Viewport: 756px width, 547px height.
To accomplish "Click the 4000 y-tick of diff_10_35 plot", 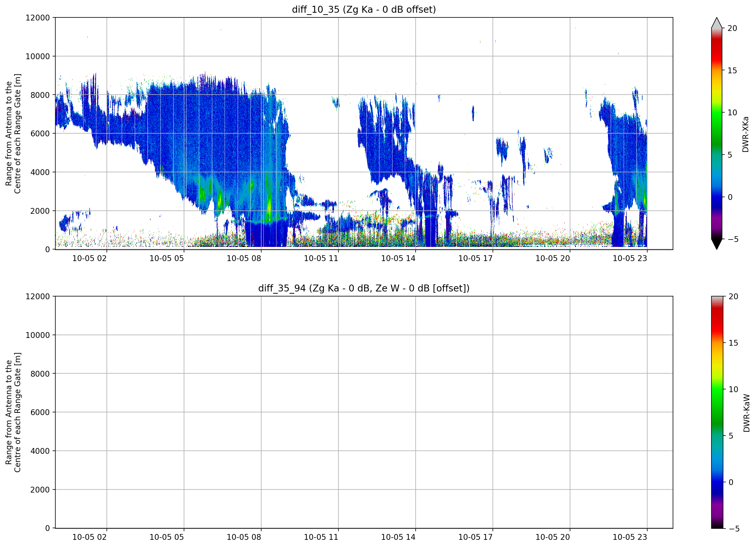I will [x=40, y=172].
